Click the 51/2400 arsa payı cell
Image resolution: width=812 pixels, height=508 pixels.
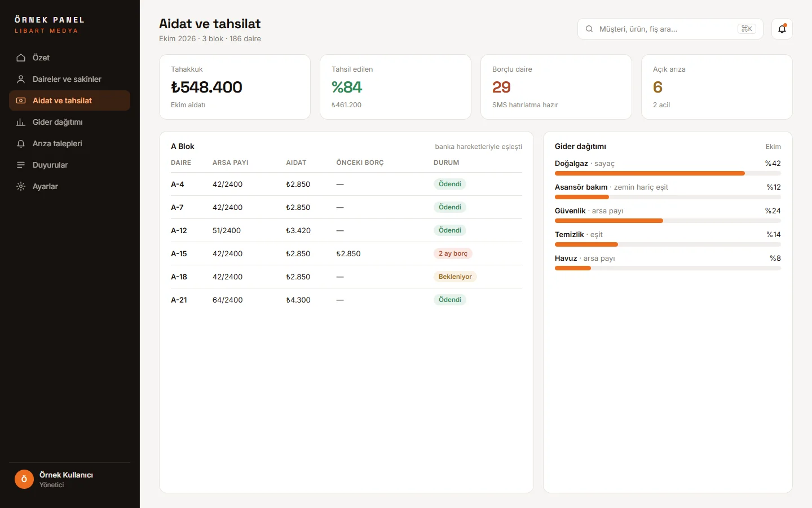pyautogui.click(x=227, y=230)
